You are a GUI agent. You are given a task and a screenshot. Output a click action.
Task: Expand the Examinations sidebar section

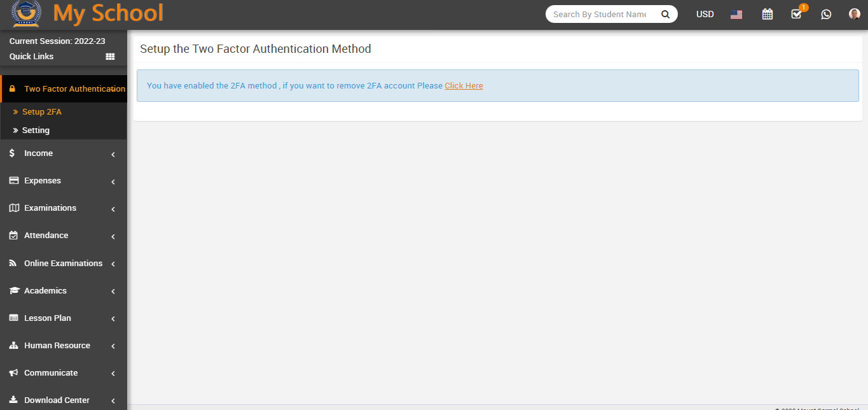(x=64, y=208)
